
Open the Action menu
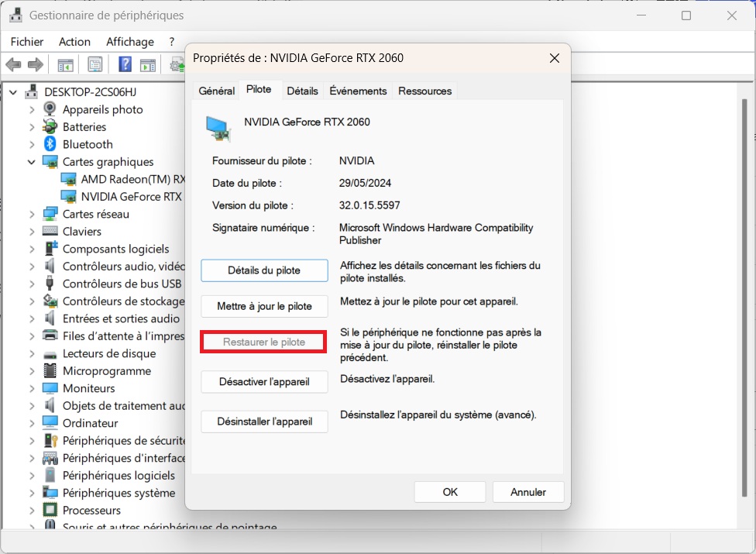click(74, 42)
